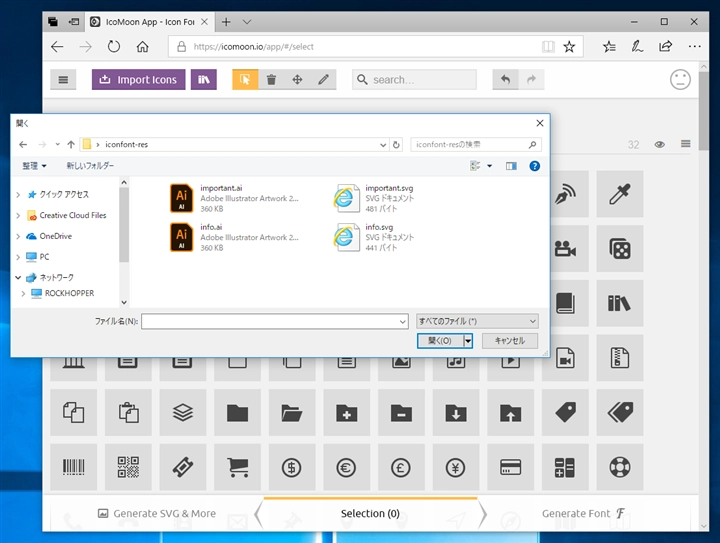The image size is (720, 543).
Task: Expand the ROCKHOPPER network node
Action: (x=23, y=293)
